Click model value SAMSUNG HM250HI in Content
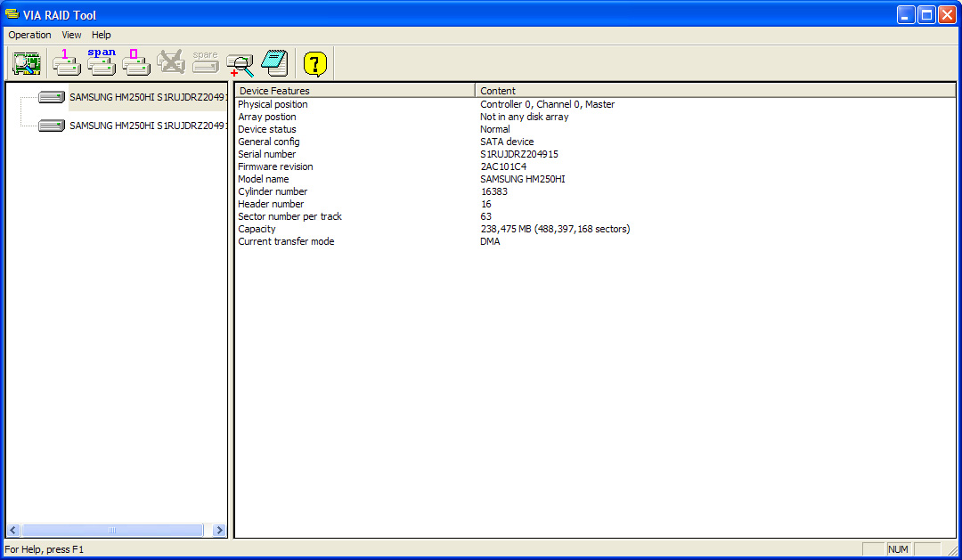 (x=523, y=179)
